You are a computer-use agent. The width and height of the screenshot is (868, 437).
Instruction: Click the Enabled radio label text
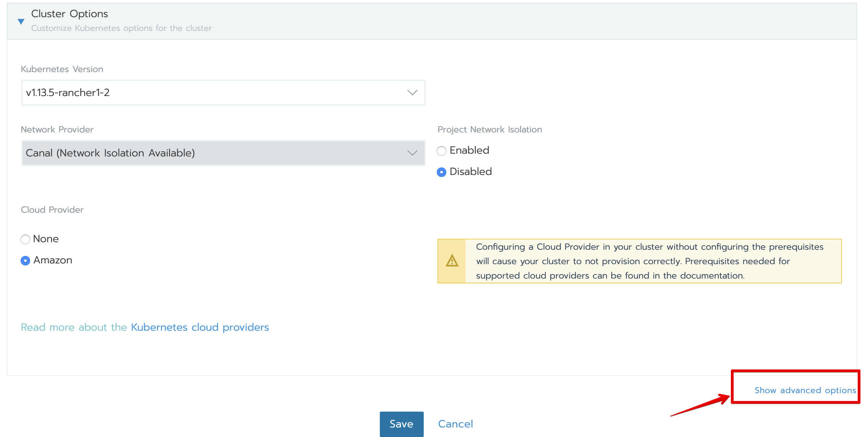(469, 150)
